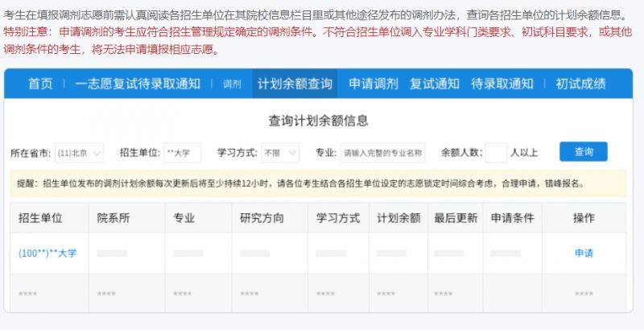Image resolution: width=644 pixels, height=330 pixels.
Task: Click 申请 link in the university row
Action: (584, 253)
